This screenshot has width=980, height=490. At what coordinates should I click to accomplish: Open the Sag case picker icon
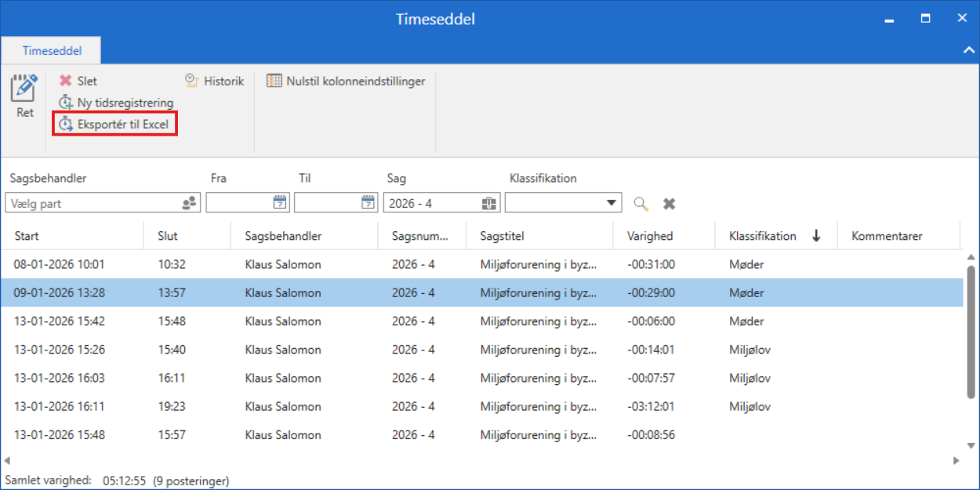coord(488,202)
